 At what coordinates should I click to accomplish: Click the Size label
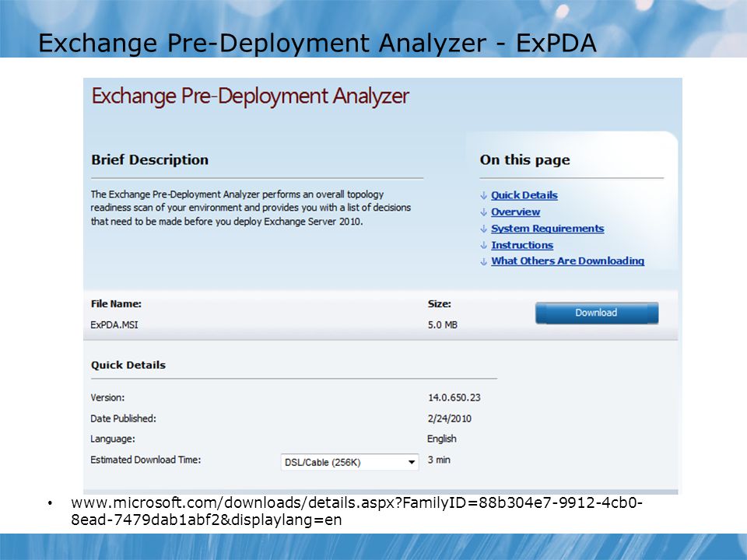pyautogui.click(x=439, y=304)
